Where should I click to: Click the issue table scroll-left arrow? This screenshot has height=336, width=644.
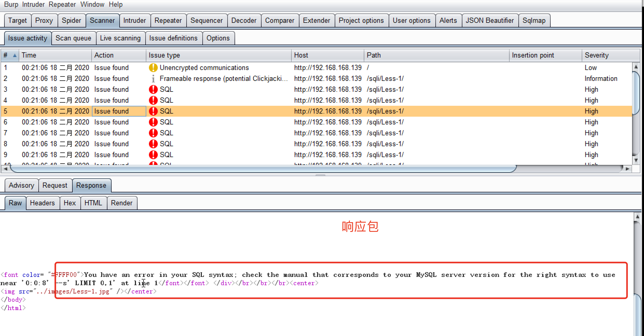tap(5, 169)
